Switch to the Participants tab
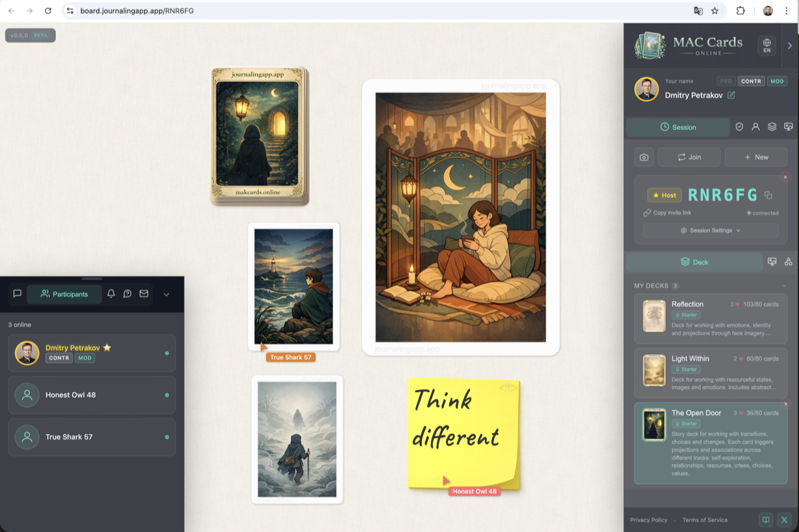Image resolution: width=799 pixels, height=532 pixels. (64, 294)
